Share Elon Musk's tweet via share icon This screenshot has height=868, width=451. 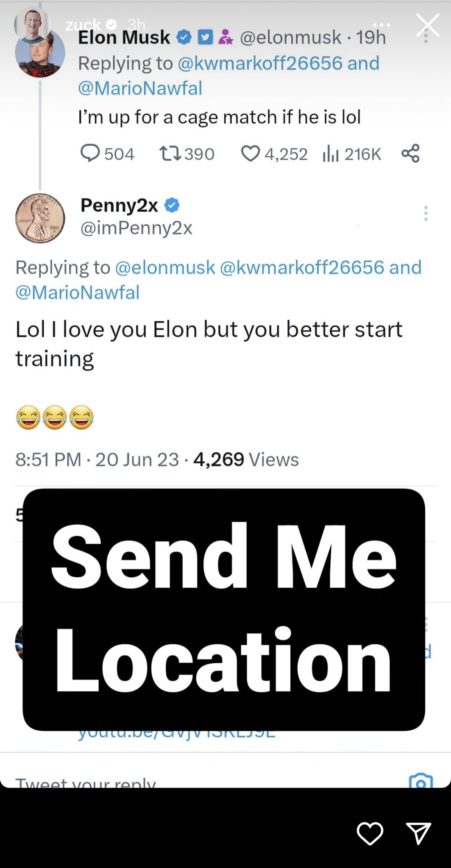click(410, 153)
